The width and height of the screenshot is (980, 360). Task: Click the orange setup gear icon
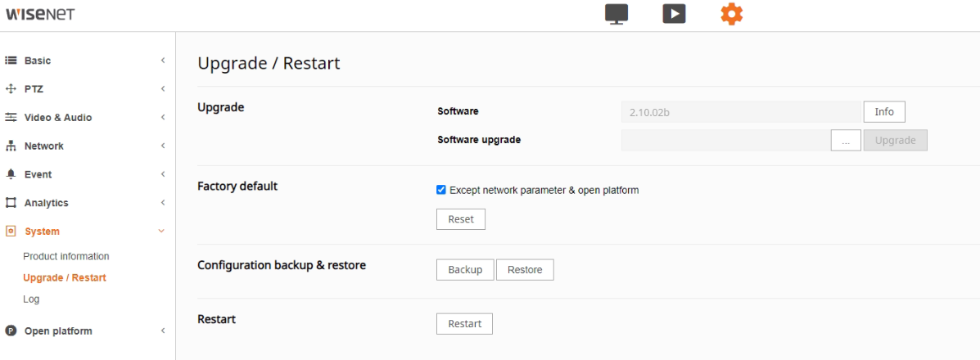(731, 14)
